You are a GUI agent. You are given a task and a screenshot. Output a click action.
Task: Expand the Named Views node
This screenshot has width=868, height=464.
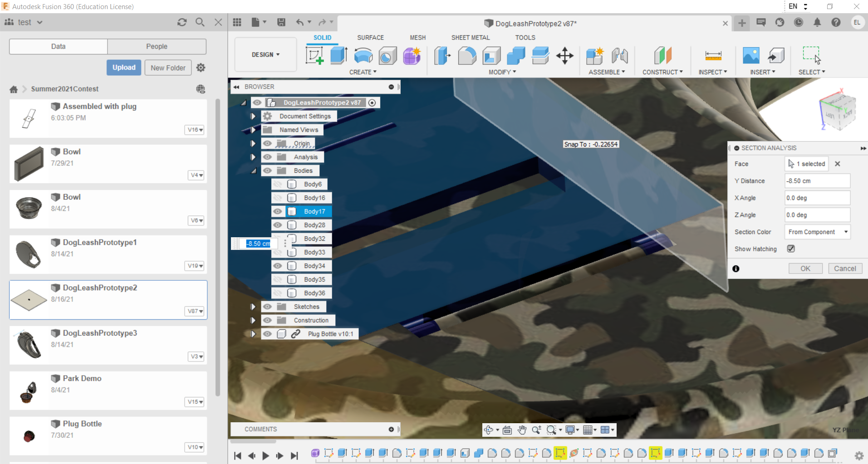[x=253, y=129]
